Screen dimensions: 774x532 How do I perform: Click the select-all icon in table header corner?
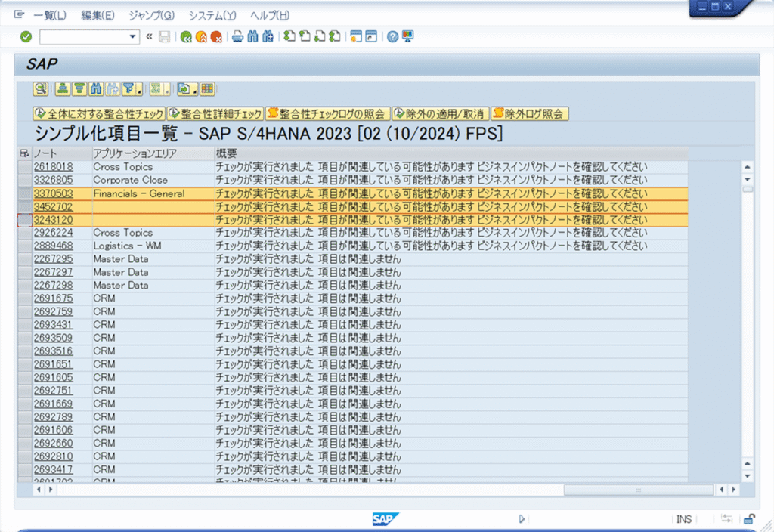pos(24,153)
